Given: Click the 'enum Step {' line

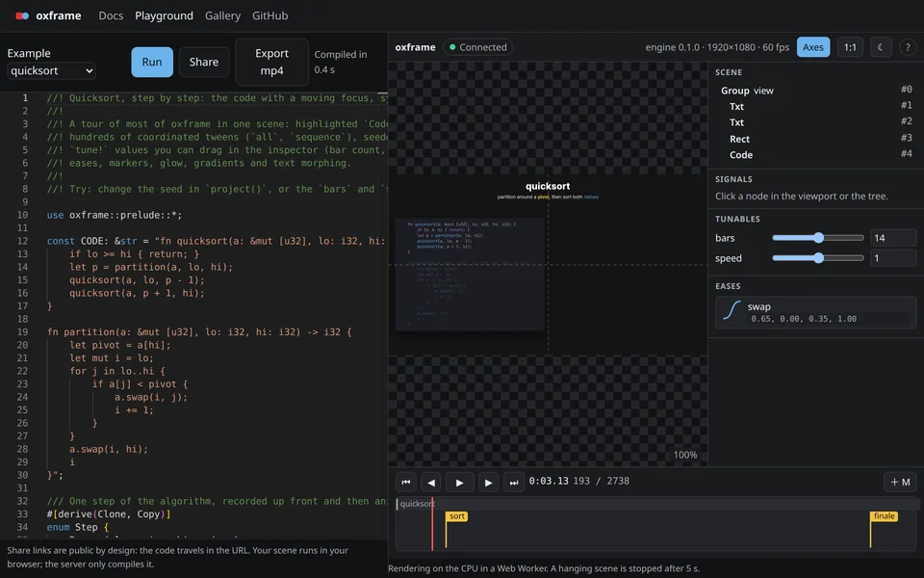Looking at the screenshot, I should pyautogui.click(x=78, y=527).
